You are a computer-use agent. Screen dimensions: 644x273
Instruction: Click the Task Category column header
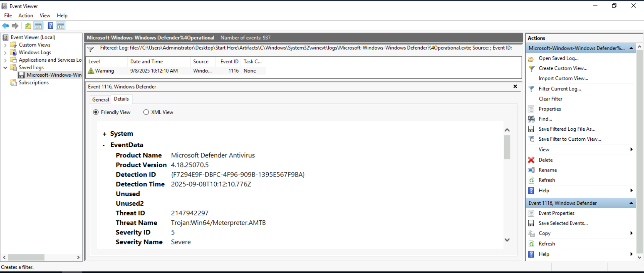tap(253, 62)
